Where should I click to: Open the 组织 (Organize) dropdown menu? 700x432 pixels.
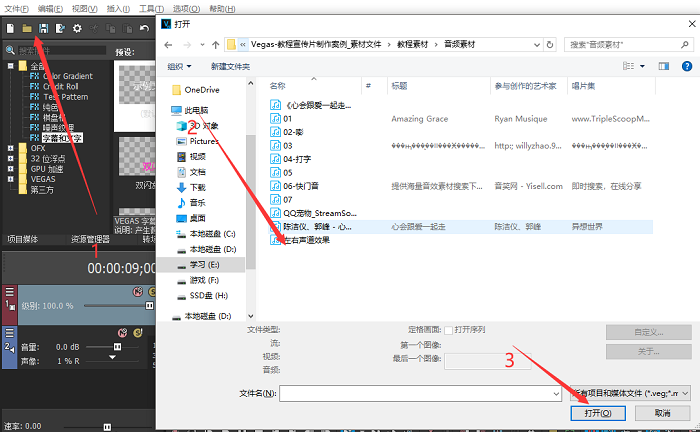click(179, 66)
